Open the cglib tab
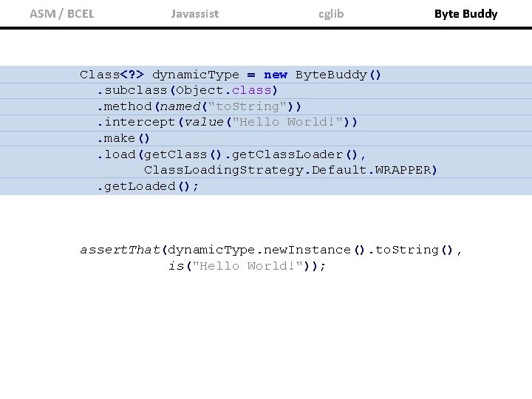 point(331,14)
